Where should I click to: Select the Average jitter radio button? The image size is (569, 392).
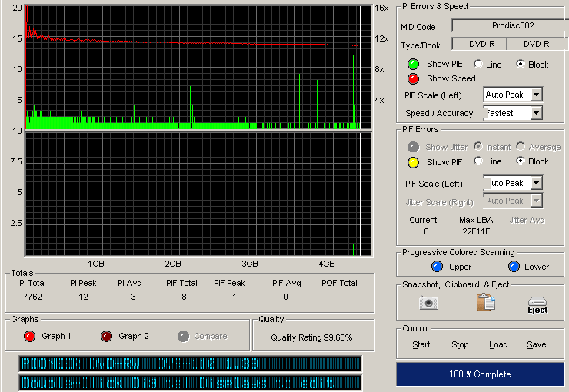click(x=521, y=146)
